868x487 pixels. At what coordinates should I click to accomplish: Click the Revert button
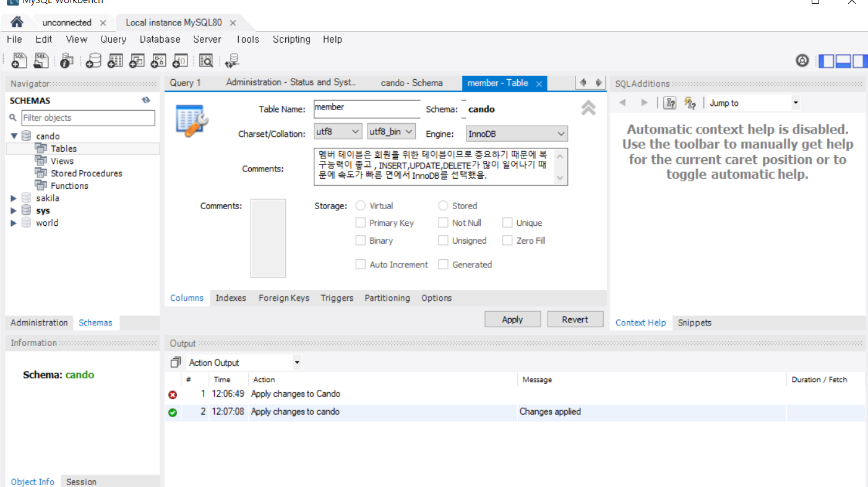click(x=575, y=319)
